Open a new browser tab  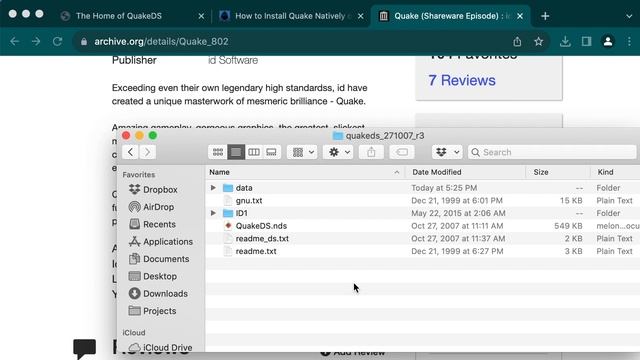coord(545,16)
